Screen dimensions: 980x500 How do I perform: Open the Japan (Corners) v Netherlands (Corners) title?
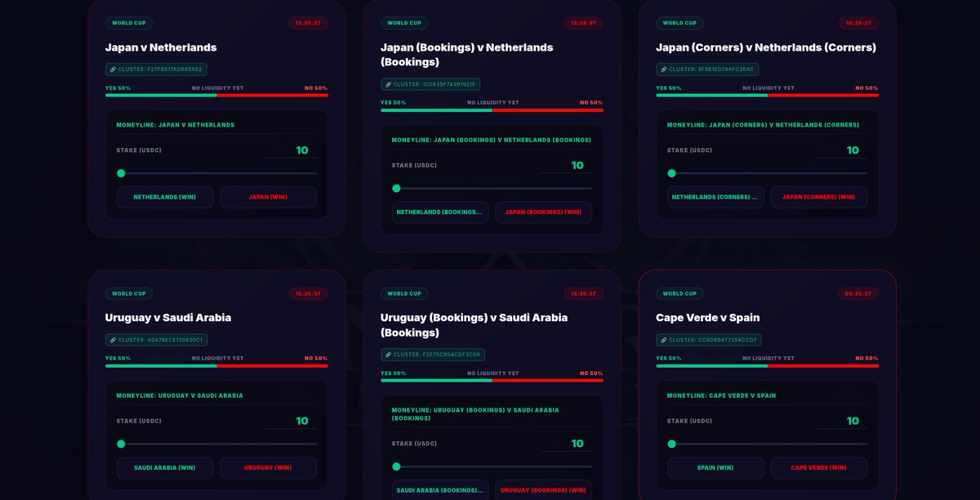pyautogui.click(x=766, y=47)
